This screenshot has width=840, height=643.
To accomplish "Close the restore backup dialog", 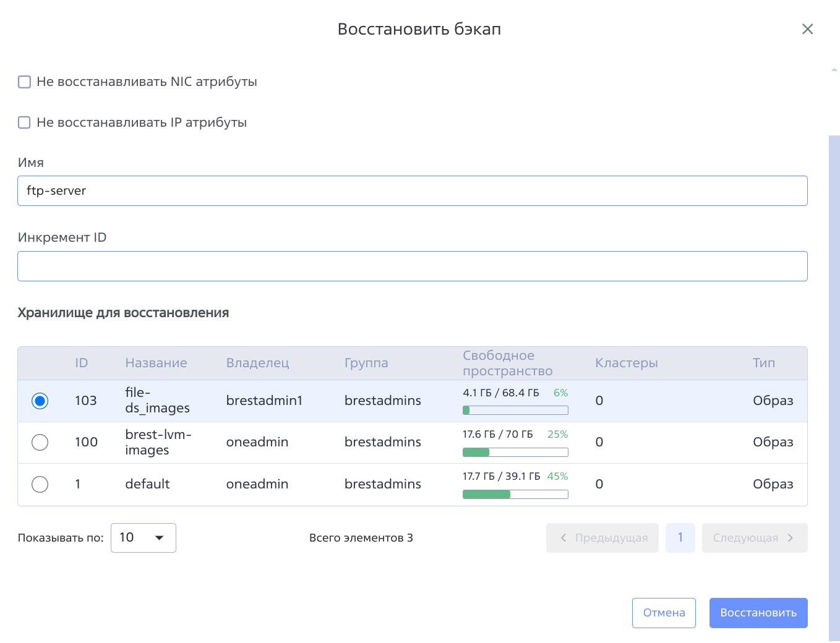I will (x=807, y=29).
